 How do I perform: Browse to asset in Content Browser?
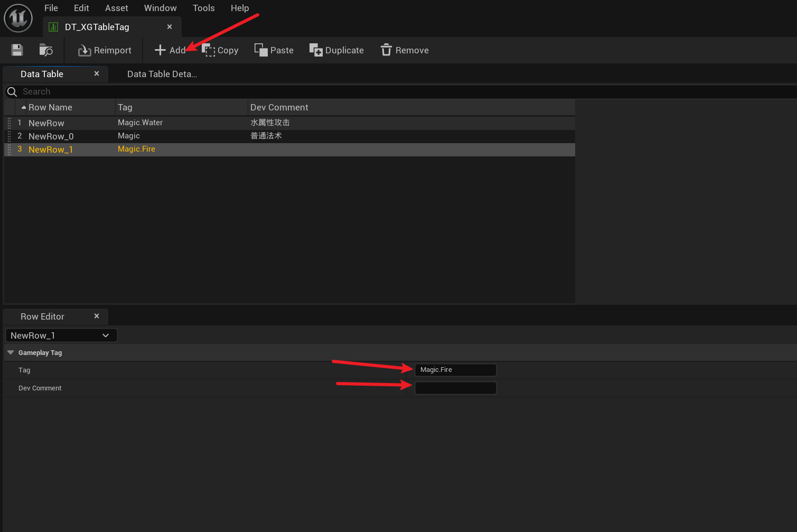46,50
